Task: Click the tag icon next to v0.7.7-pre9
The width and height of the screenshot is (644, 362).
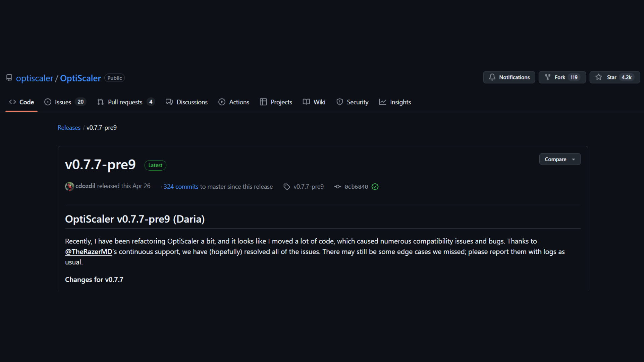Action: tap(287, 187)
